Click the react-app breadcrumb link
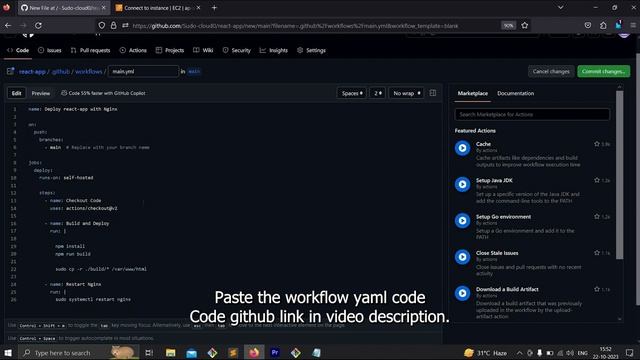Viewport: 640px width, 360px height. point(32,71)
